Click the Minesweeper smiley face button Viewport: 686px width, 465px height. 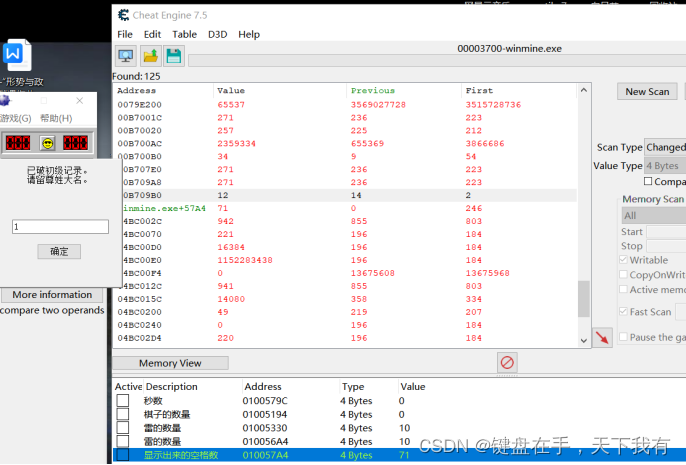pos(48,143)
